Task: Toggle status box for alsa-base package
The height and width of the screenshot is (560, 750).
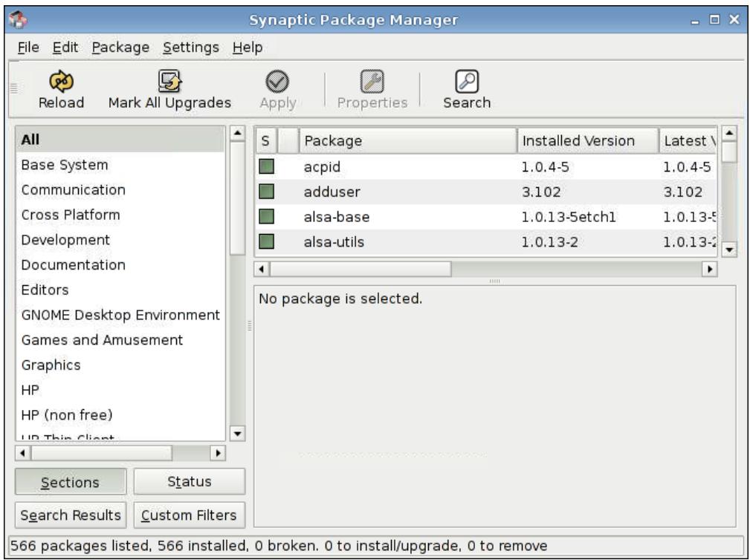Action: tap(266, 216)
